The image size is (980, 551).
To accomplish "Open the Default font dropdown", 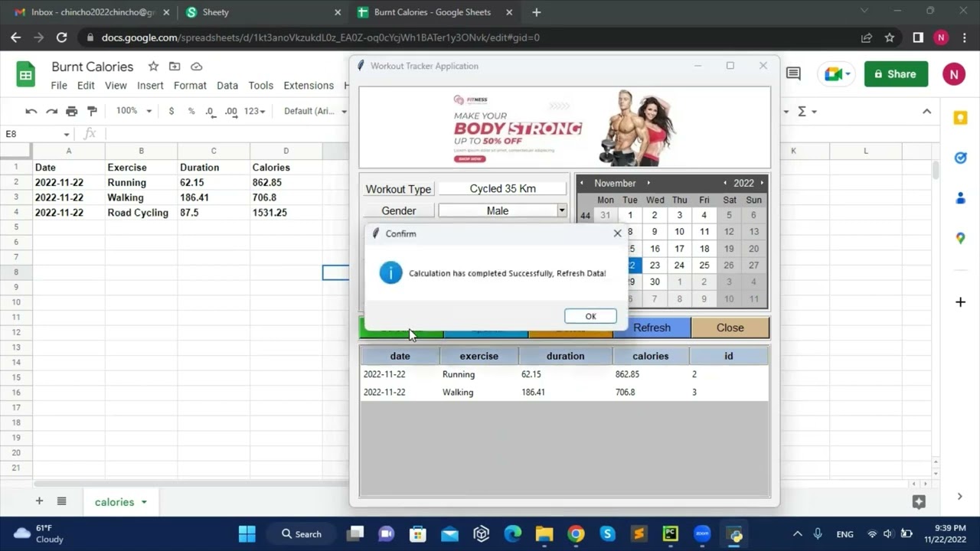I will coord(315,111).
